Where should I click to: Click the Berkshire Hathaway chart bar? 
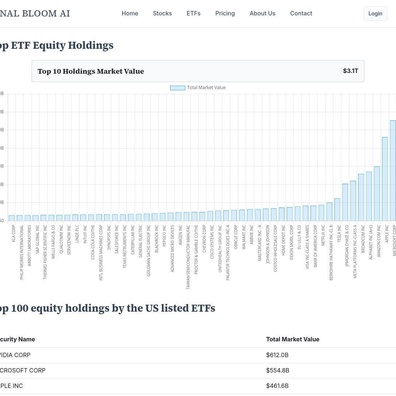(x=329, y=211)
